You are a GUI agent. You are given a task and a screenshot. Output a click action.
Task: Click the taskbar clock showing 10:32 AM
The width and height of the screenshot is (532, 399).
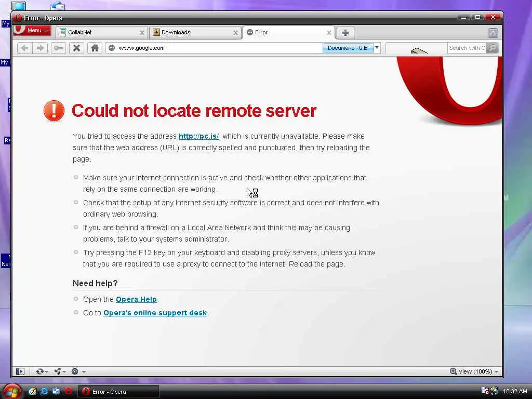point(515,391)
